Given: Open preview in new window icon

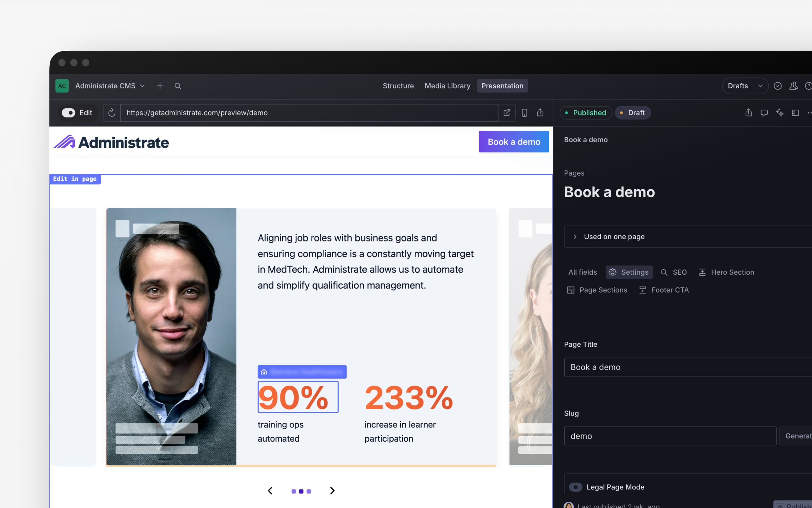Looking at the screenshot, I should click(x=507, y=113).
